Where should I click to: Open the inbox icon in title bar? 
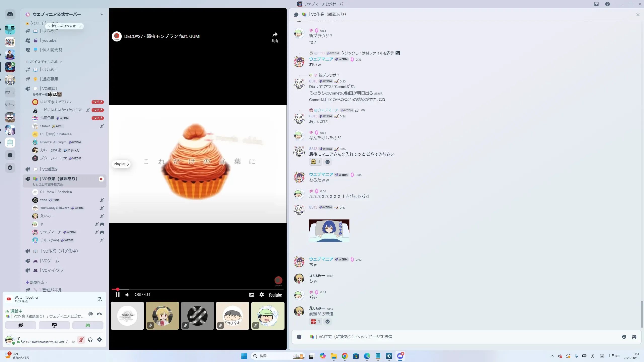596,4
